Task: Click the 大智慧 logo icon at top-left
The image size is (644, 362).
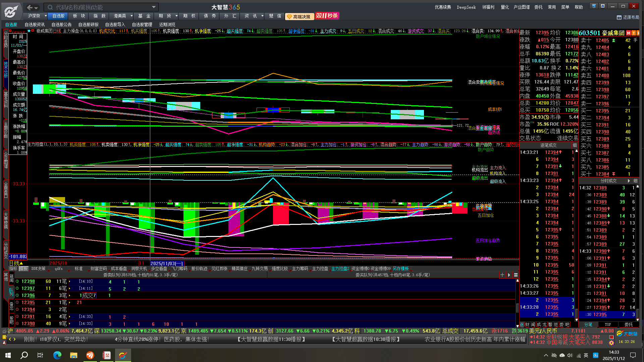Action: (x=11, y=11)
